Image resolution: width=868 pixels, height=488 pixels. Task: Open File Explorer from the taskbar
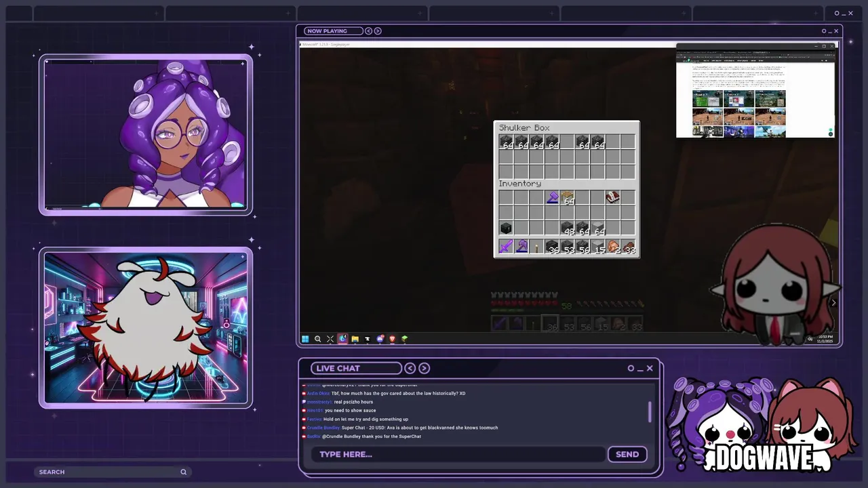(355, 339)
